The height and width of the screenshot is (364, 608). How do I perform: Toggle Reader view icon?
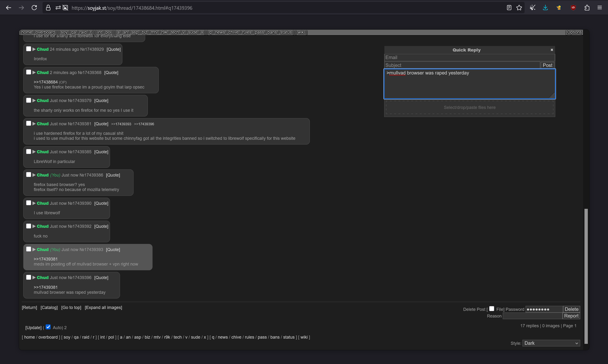tap(509, 8)
